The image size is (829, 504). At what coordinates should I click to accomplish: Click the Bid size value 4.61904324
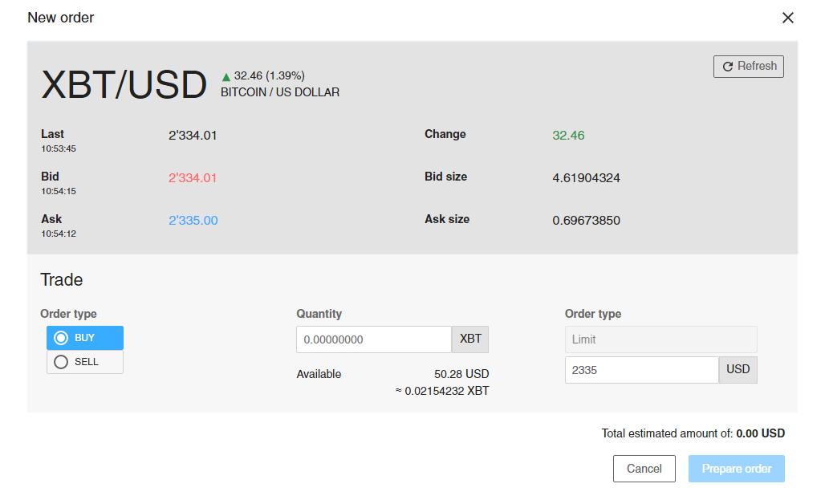pyautogui.click(x=587, y=178)
